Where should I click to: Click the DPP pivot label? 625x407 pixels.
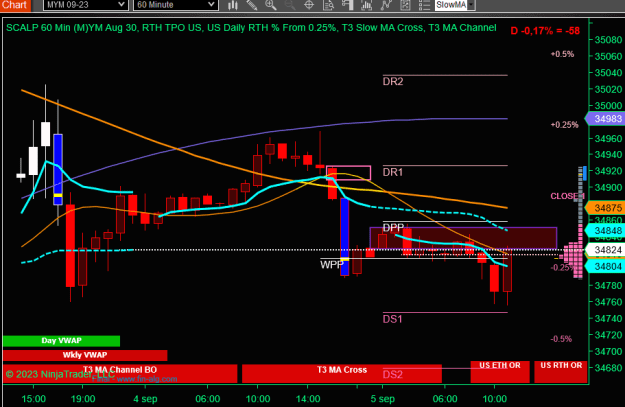point(393,228)
